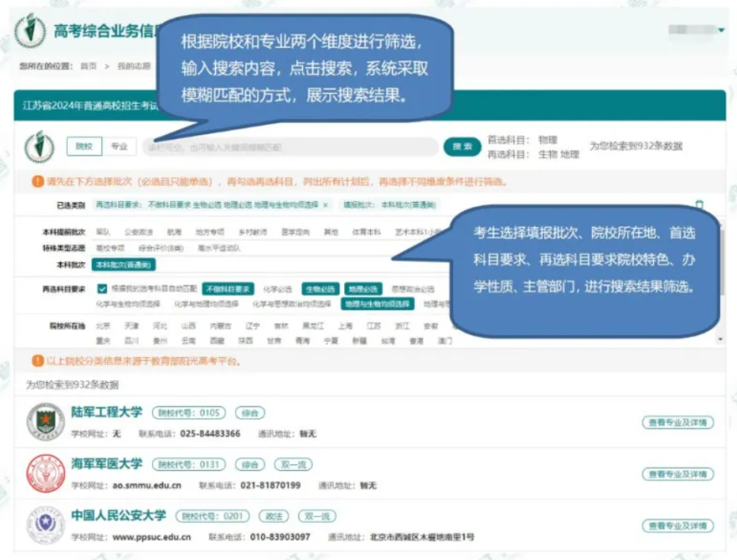
Task: Click 双一流 tag beside 海军军医大学
Action: [x=293, y=465]
